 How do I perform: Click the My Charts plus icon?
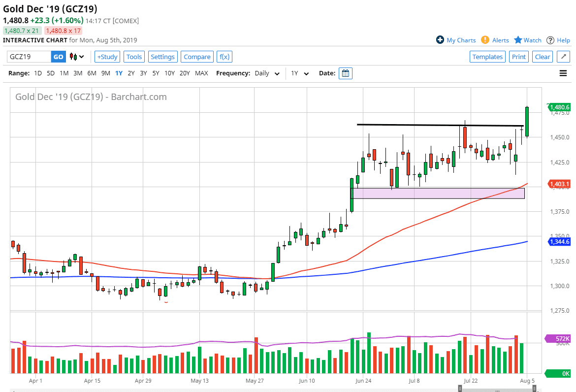click(440, 40)
